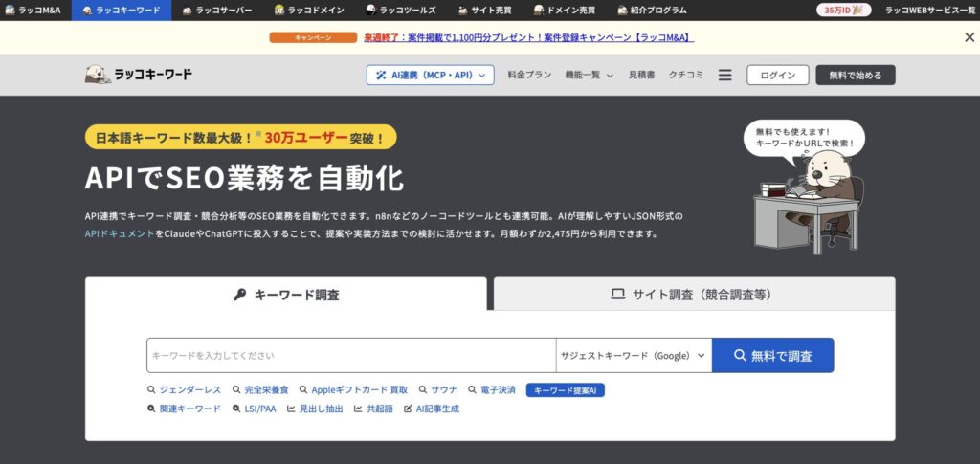This screenshot has height=464, width=980.
Task: Click the orange キャンペーン label
Action: pyautogui.click(x=313, y=37)
